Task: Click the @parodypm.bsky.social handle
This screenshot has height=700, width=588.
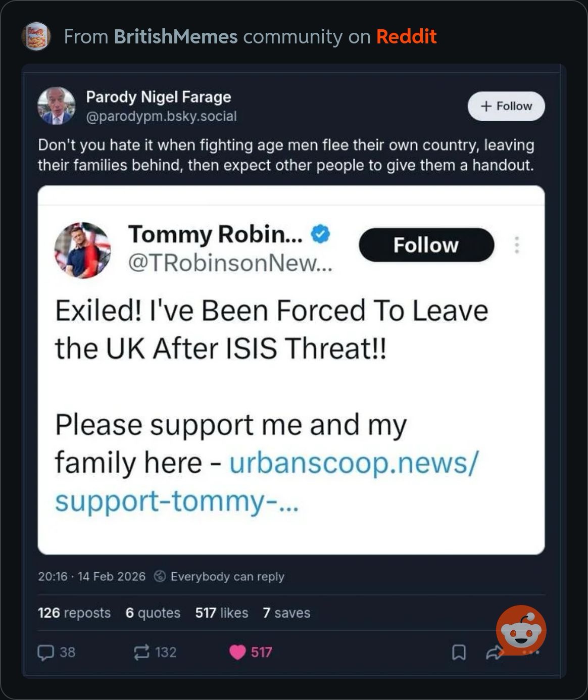Action: pos(161,116)
